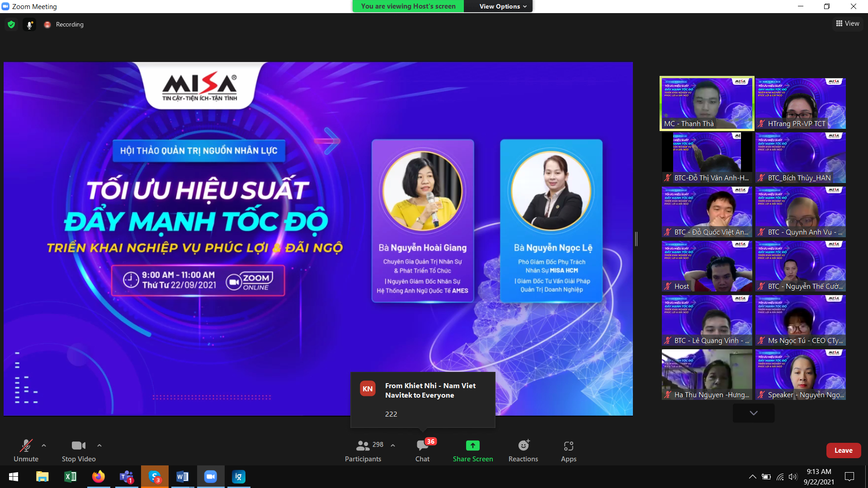Open the Windows Start menu

click(14, 477)
